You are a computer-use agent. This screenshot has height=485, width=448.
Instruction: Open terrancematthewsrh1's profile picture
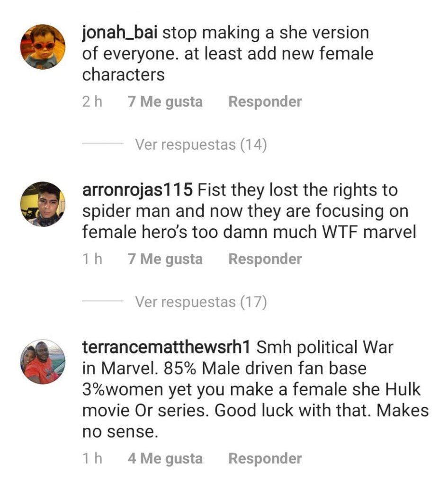(43, 362)
